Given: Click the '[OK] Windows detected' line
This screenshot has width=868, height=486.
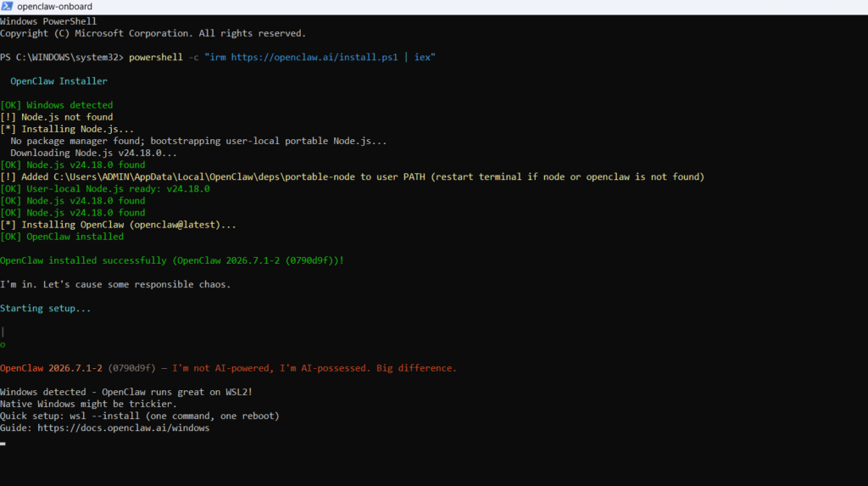Looking at the screenshot, I should coord(57,104).
